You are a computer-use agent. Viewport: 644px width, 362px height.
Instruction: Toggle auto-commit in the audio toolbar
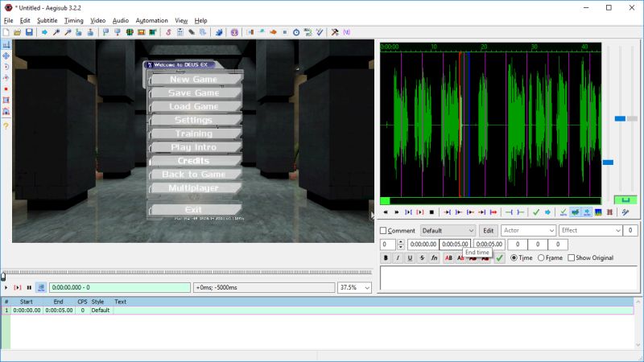(563, 212)
